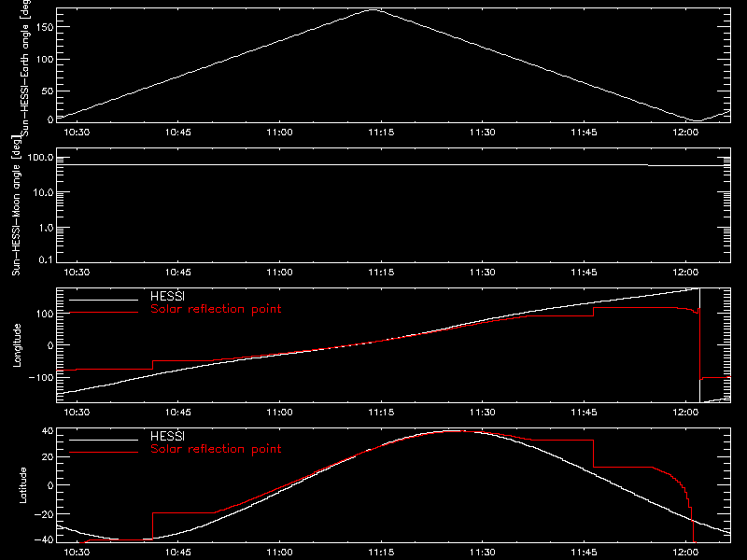This screenshot has width=747, height=560.
Task: Click the Latitude axis title
Action: click(x=22, y=485)
